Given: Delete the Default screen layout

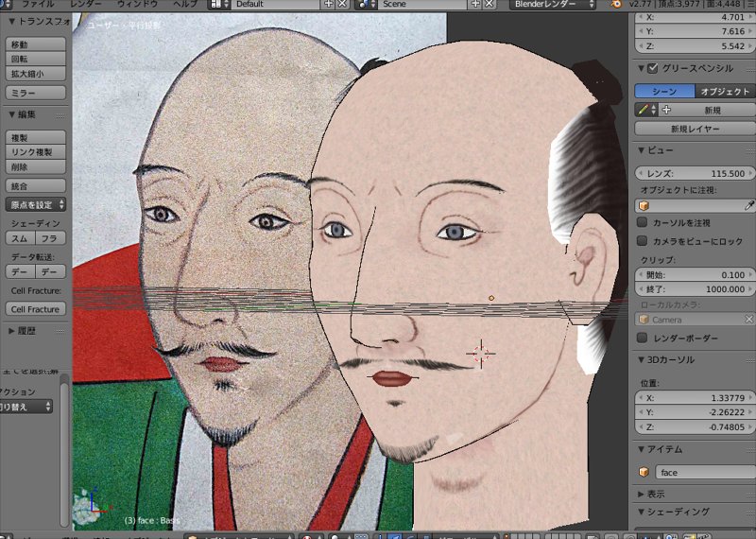Looking at the screenshot, I should (342, 5).
